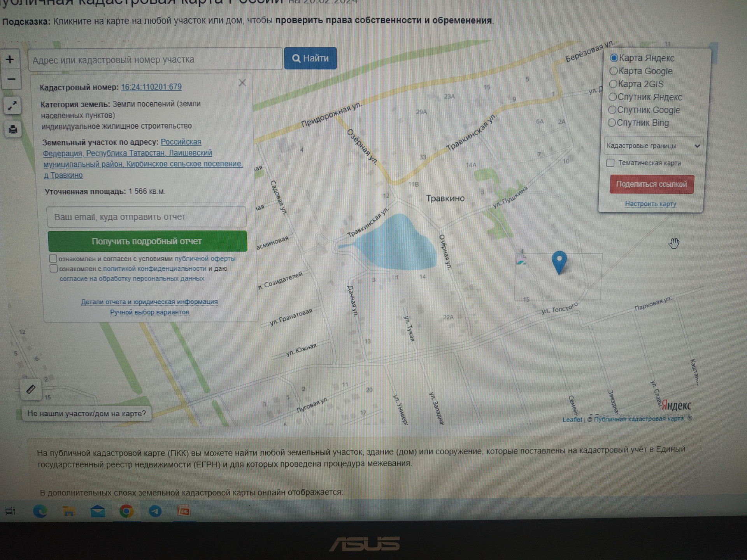The width and height of the screenshot is (747, 560).
Task: Click the Получить подробный отчет button
Action: (147, 241)
